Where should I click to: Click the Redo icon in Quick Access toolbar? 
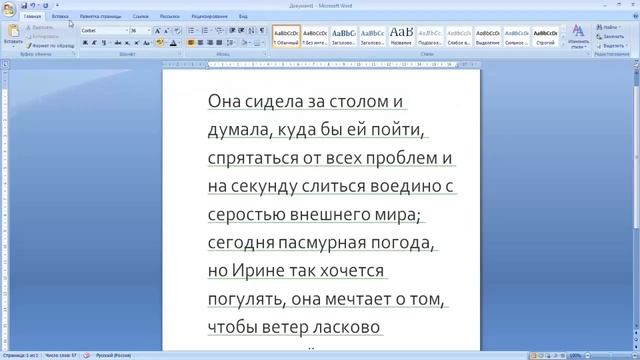point(45,5)
